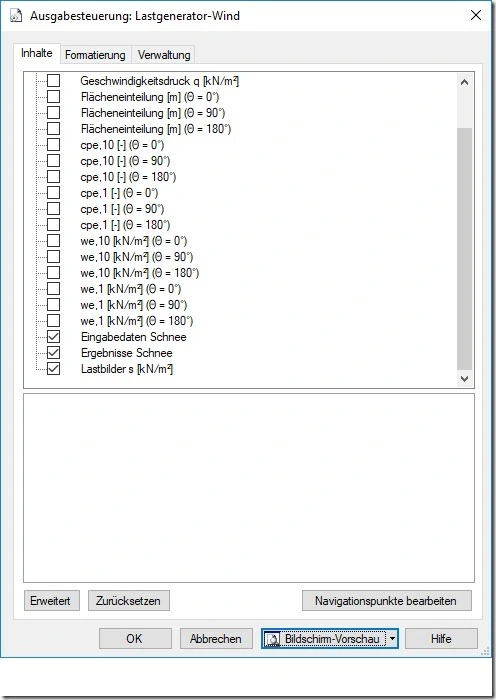Viewport: 496px width, 700px height.
Task: Click the Erweitert button
Action: pos(52,601)
